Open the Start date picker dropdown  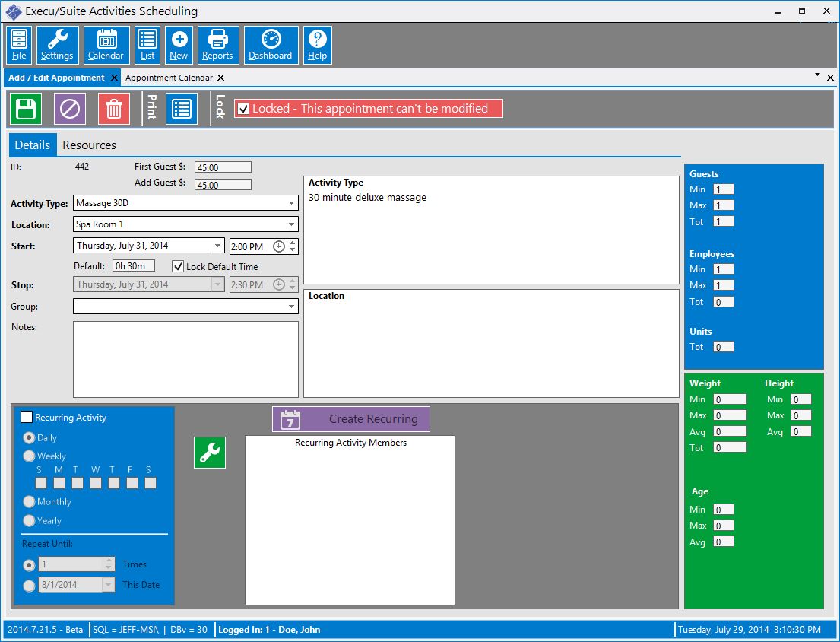coord(217,246)
